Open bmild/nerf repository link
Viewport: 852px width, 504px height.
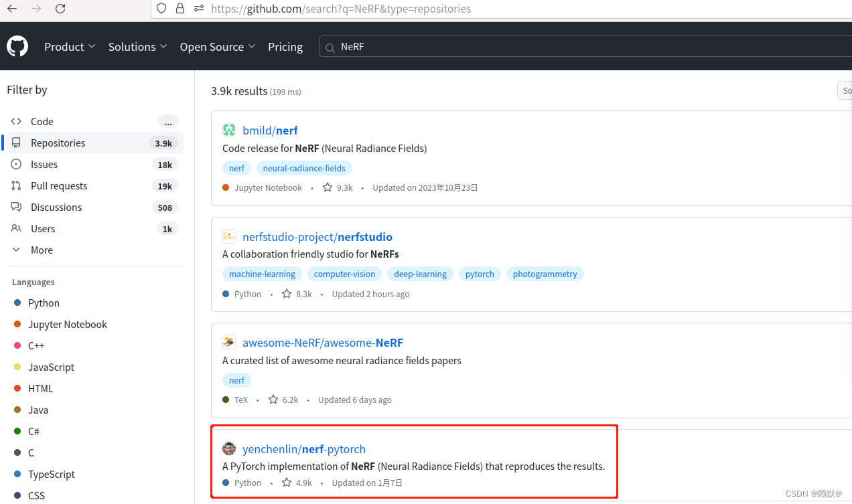[270, 131]
